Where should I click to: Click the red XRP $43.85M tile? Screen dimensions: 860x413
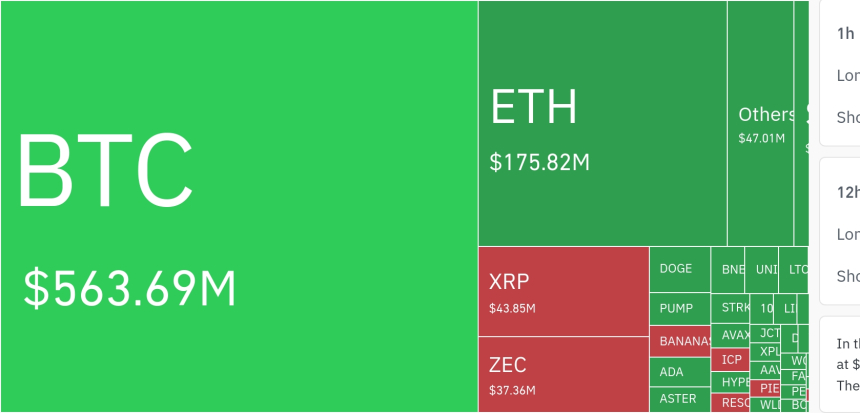point(563,291)
